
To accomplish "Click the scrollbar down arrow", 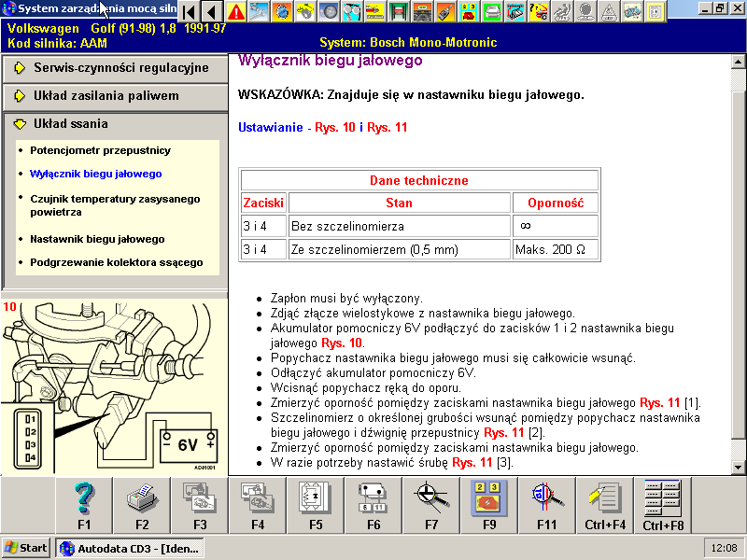I will point(738,468).
